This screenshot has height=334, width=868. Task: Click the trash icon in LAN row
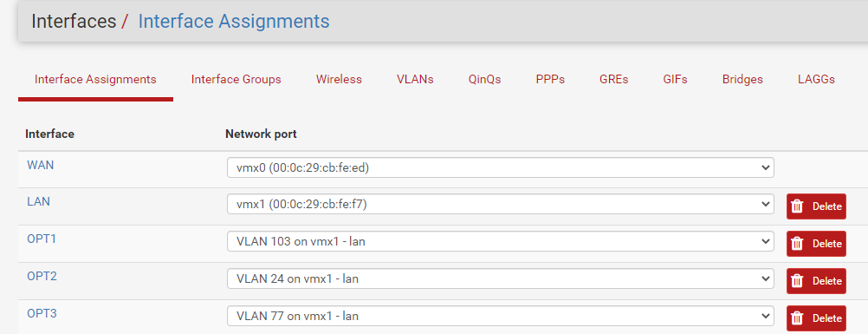pyautogui.click(x=797, y=206)
